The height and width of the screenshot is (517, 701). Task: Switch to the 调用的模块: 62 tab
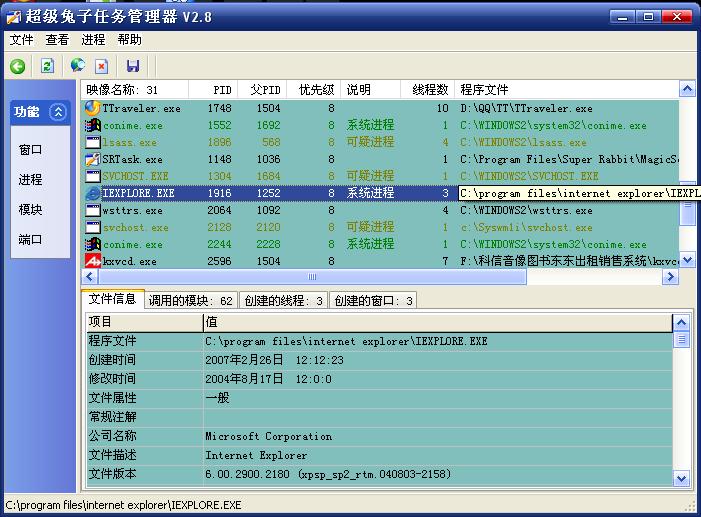[191, 301]
